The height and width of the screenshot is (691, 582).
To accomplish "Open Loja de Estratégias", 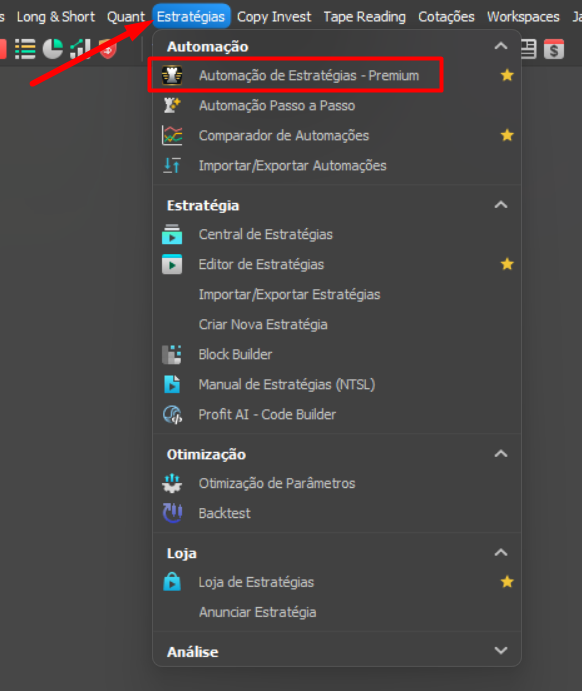I will click(256, 582).
